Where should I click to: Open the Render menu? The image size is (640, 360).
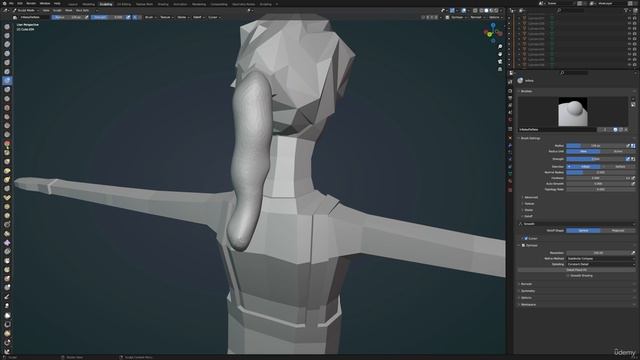click(31, 3)
